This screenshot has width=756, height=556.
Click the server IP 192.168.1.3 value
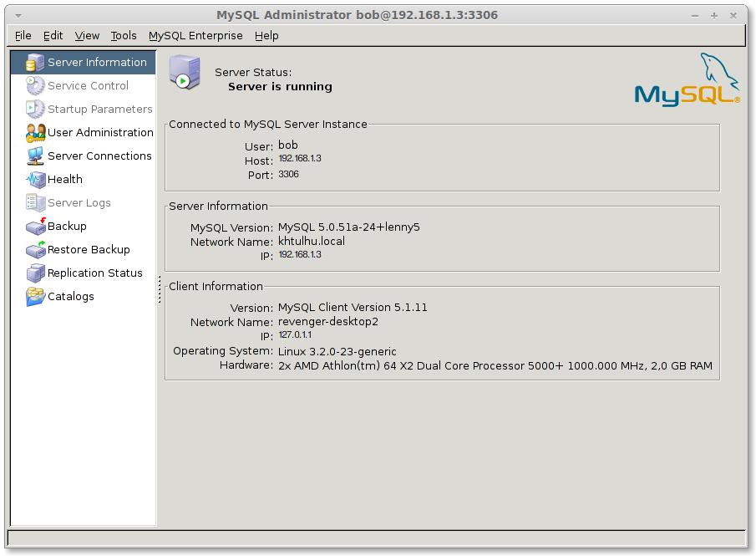(300, 254)
